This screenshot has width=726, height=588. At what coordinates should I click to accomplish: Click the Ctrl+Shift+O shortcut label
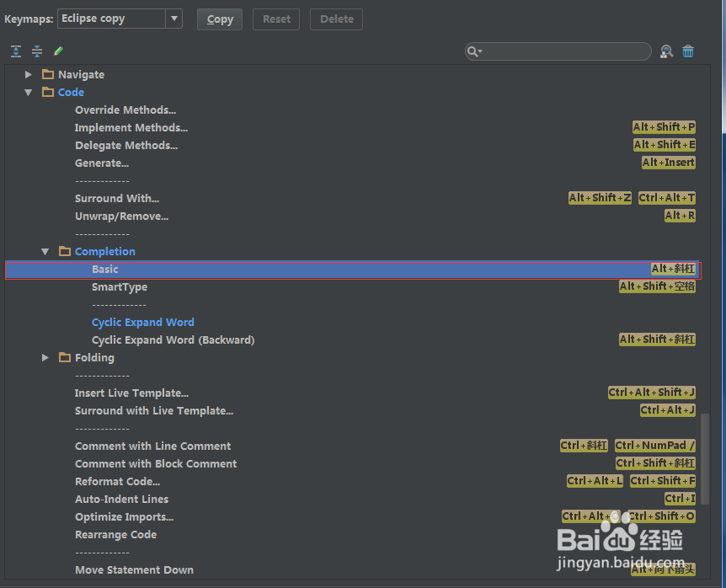point(662,516)
